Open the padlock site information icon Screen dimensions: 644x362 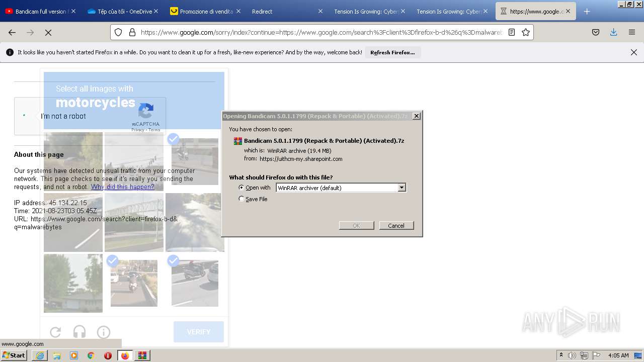coord(132,32)
